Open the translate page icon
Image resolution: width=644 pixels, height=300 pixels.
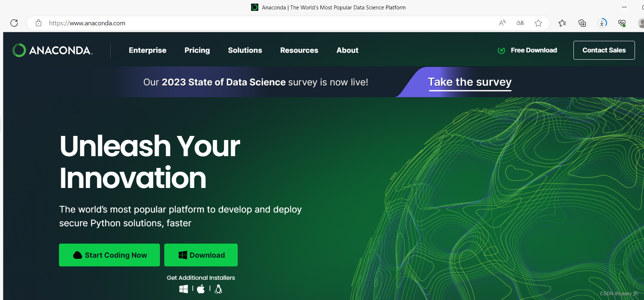520,23
